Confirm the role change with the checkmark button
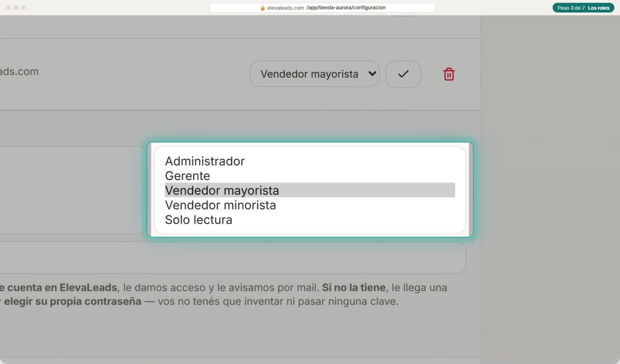Viewport: 620px width, 364px height. click(x=403, y=74)
